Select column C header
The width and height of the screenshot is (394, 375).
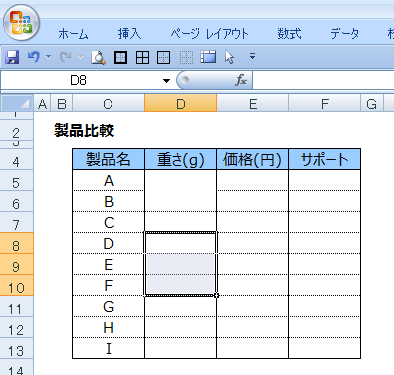pyautogui.click(x=108, y=104)
